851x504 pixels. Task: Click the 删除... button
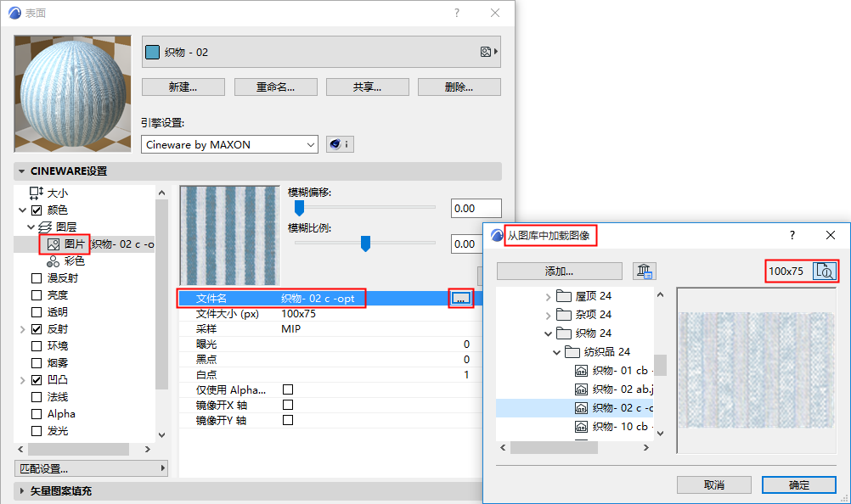[x=459, y=87]
